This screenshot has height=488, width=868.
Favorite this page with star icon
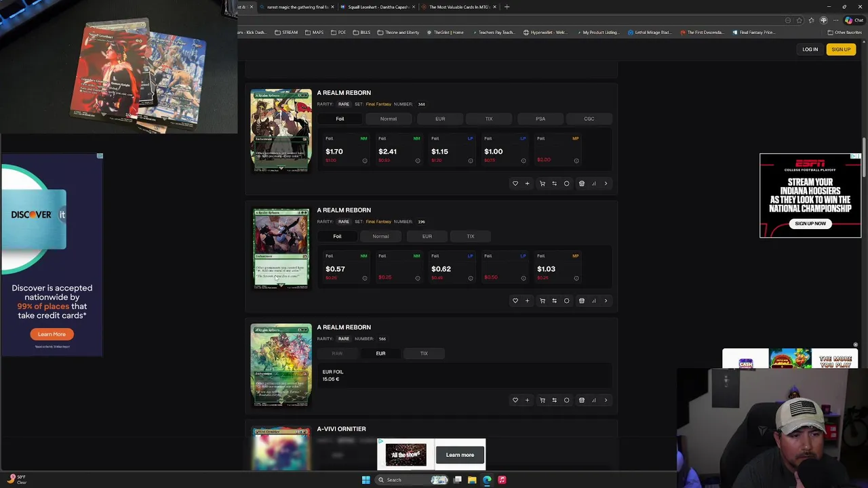[799, 20]
